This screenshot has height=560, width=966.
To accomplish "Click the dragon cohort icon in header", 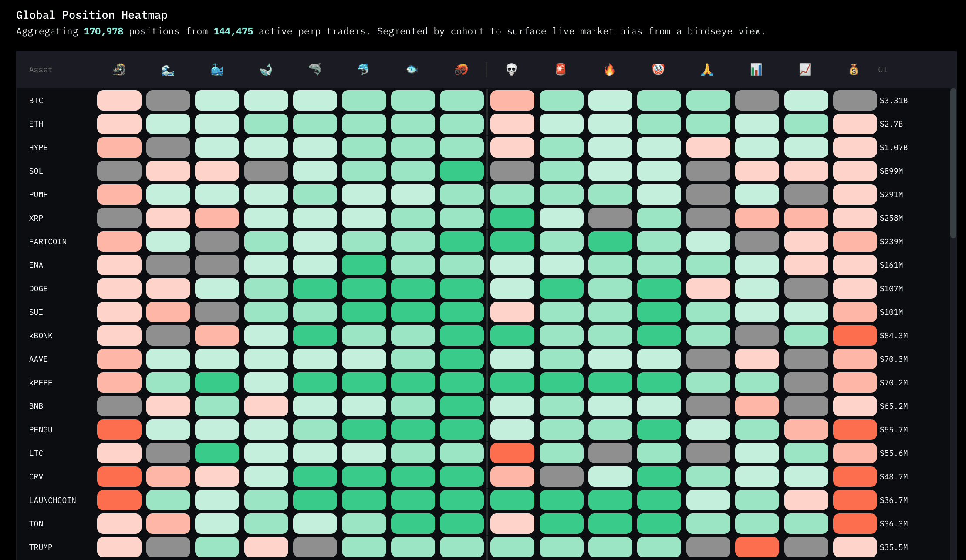I will pyautogui.click(x=119, y=70).
